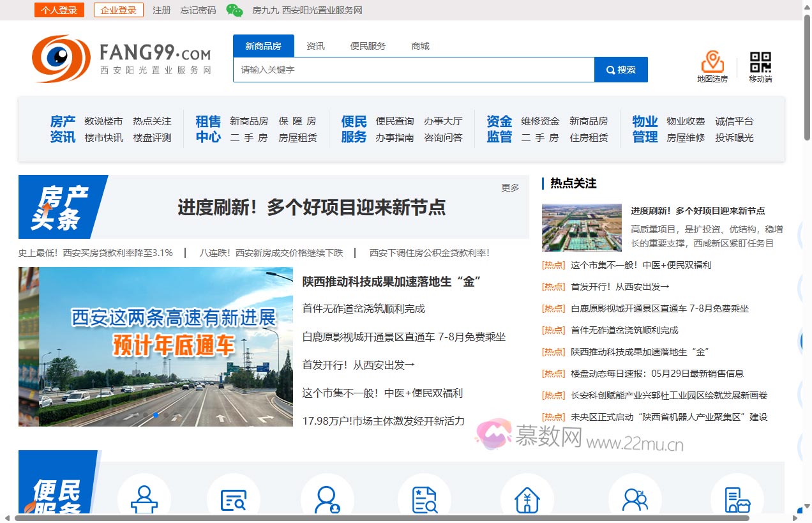This screenshot has width=812, height=523.
Task: Open the 商城 tab
Action: coord(420,45)
